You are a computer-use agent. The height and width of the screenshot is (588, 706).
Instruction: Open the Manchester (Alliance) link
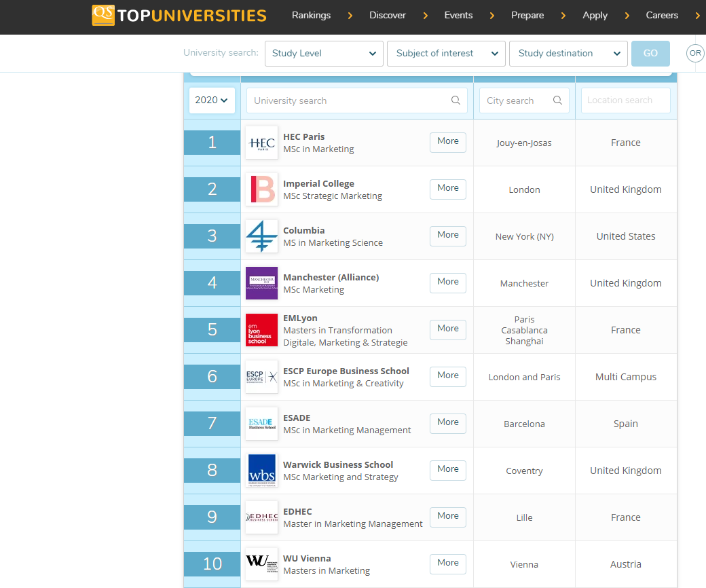pyautogui.click(x=331, y=277)
